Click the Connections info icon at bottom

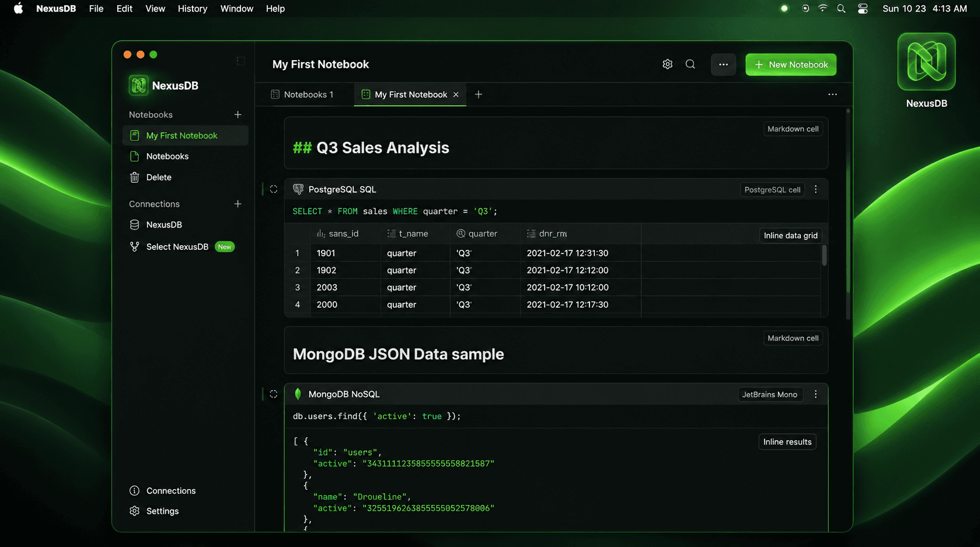click(134, 491)
